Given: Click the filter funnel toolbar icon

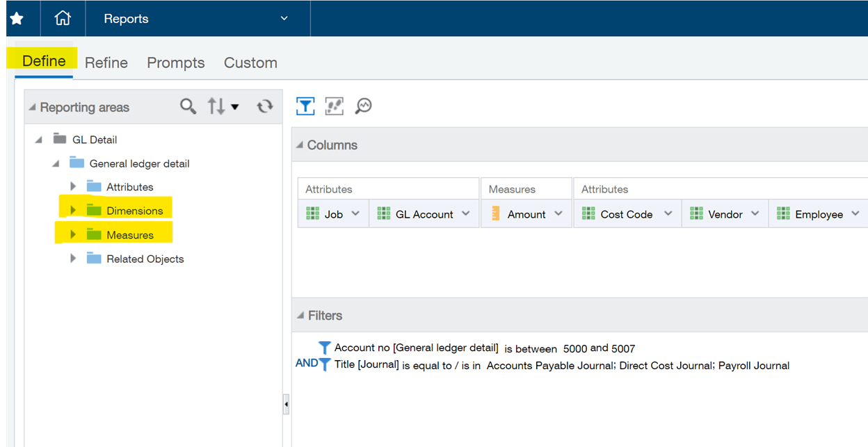Looking at the screenshot, I should pos(305,106).
